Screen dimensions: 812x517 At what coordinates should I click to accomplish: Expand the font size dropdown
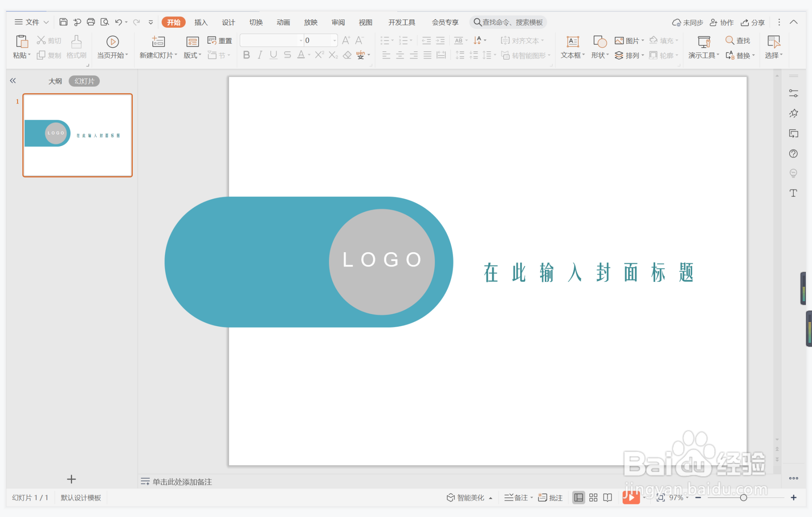point(334,40)
